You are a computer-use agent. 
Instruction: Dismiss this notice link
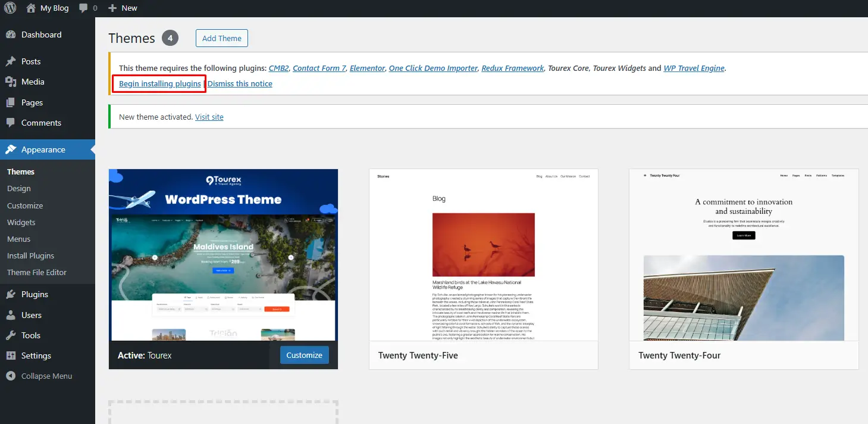tap(240, 83)
